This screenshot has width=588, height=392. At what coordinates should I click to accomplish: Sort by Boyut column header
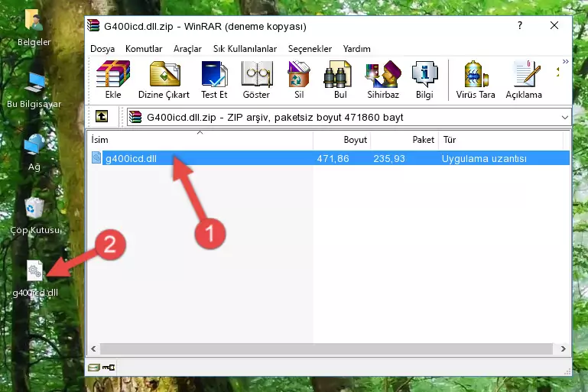coord(342,140)
